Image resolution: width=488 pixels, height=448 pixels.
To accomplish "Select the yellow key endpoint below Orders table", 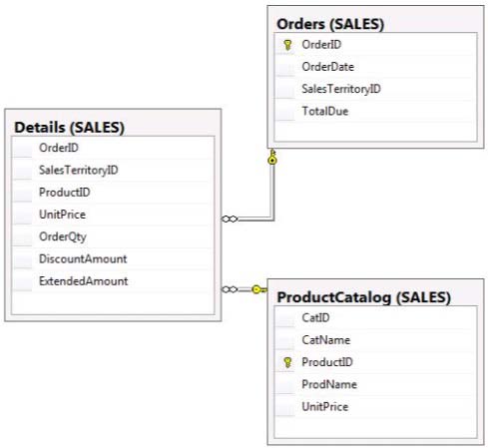I will coord(272,157).
